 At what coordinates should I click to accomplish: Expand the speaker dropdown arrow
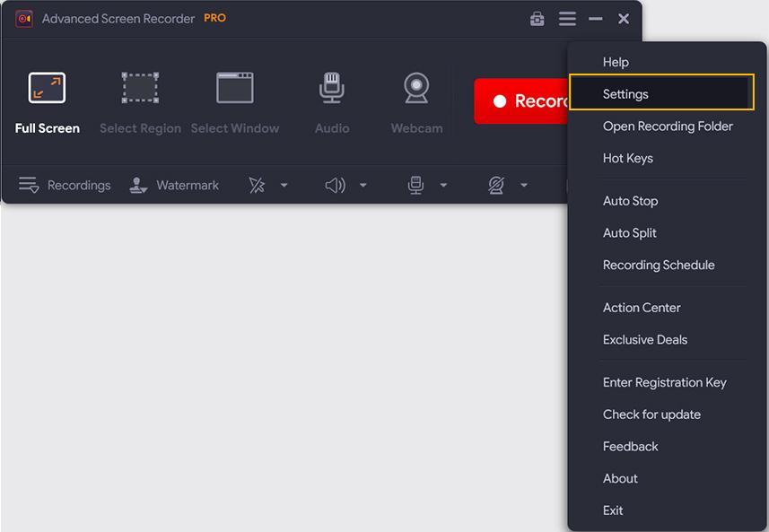coord(363,186)
